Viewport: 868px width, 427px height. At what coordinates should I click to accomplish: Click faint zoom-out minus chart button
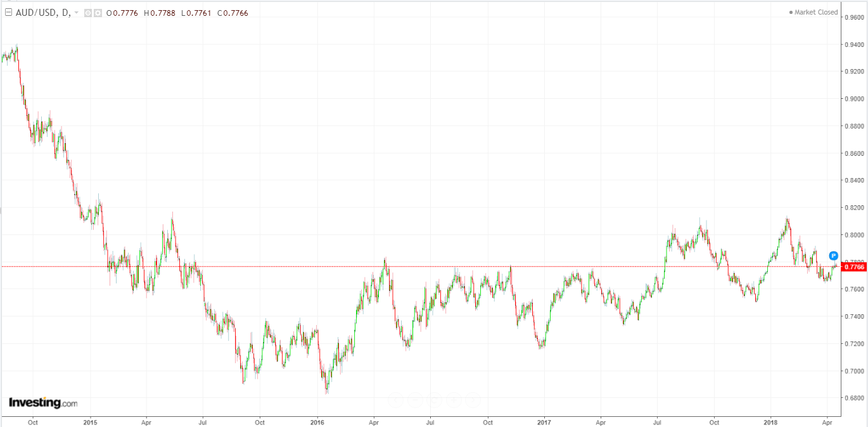tap(415, 400)
